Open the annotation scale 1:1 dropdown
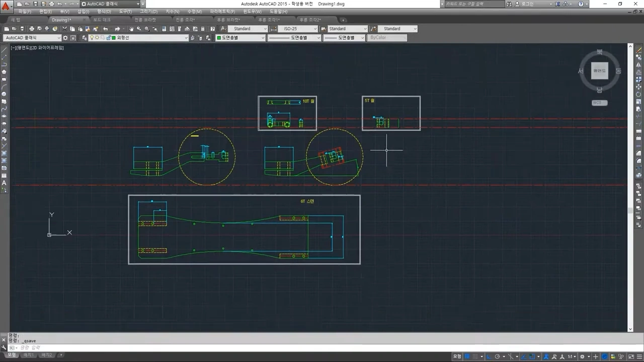The image size is (644, 362). [x=573, y=356]
